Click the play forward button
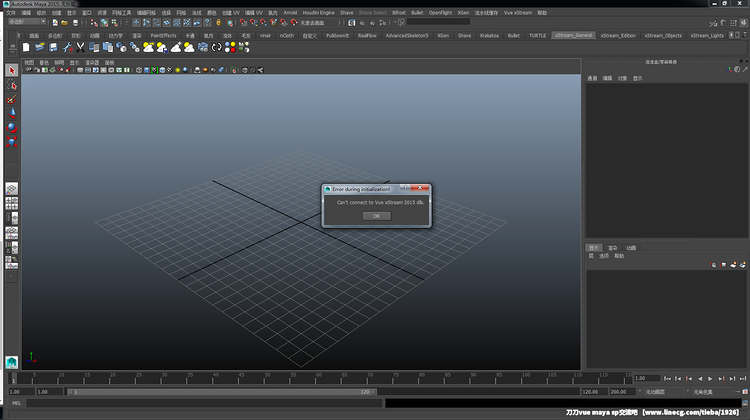The height and width of the screenshot is (420, 750). click(x=710, y=379)
